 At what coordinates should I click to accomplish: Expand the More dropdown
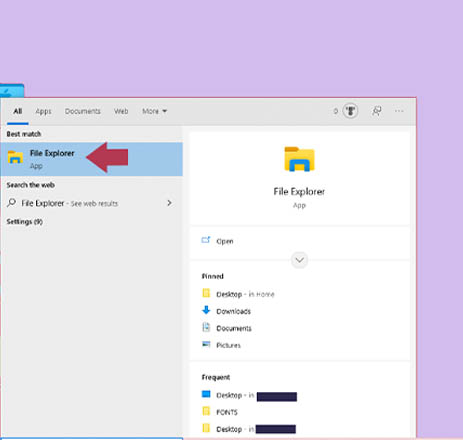click(154, 111)
